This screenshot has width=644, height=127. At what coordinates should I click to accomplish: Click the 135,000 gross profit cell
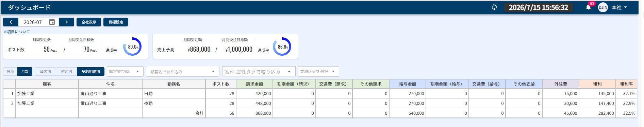point(597,93)
